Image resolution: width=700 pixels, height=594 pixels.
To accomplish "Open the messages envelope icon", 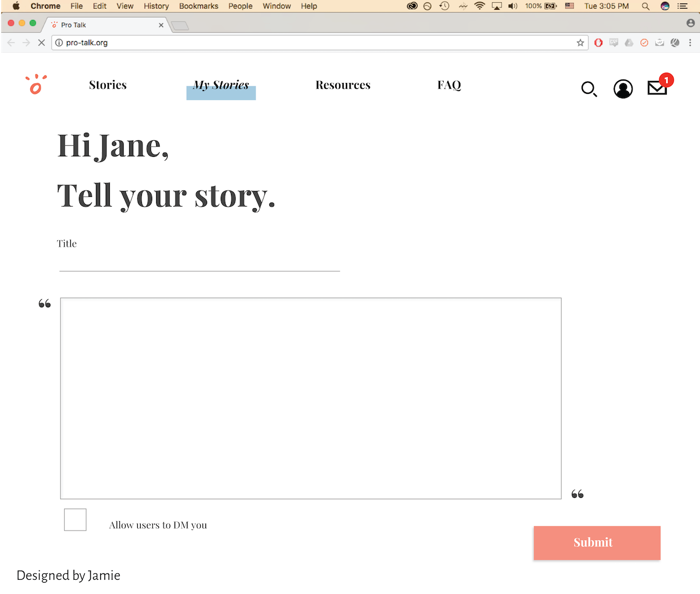I will [657, 88].
